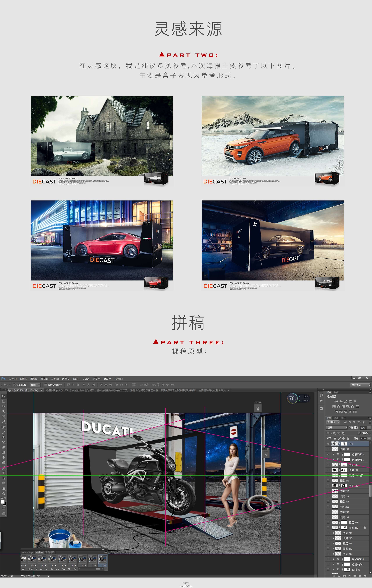Toggle the 传播帧 1 checkbox
372x588 pixels.
pos(359,433)
